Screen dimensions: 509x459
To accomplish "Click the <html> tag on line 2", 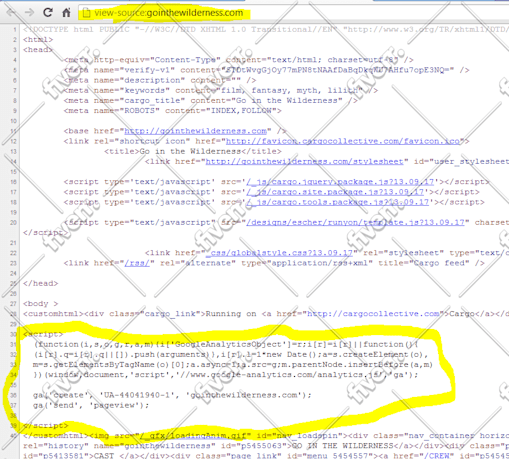I will tap(38, 40).
